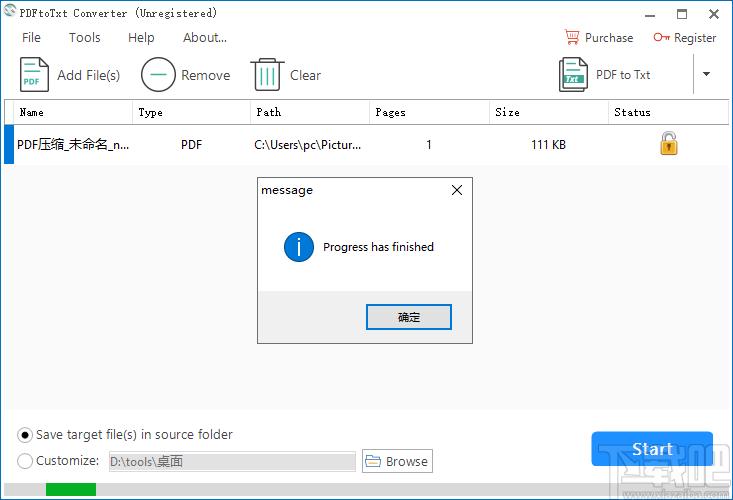Click the 确定 confirm button
The width and height of the screenshot is (733, 500).
point(409,317)
